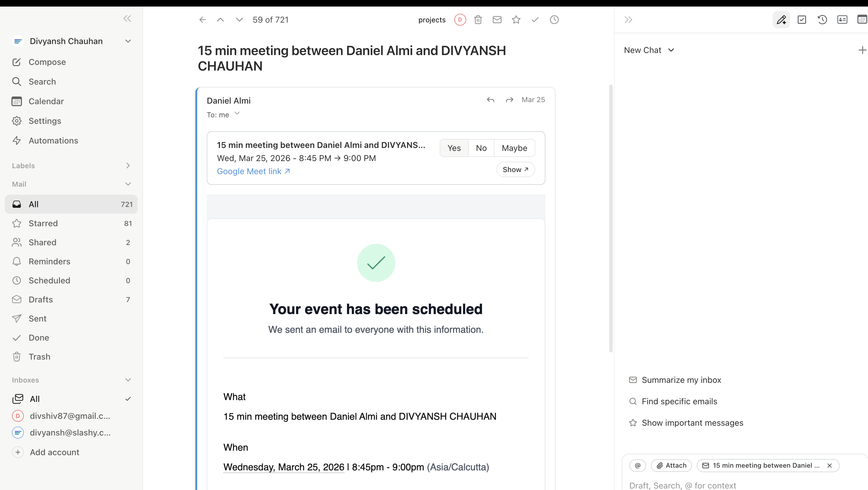Delete this email with trash icon
Image resolution: width=868 pixels, height=490 pixels.
pos(478,20)
